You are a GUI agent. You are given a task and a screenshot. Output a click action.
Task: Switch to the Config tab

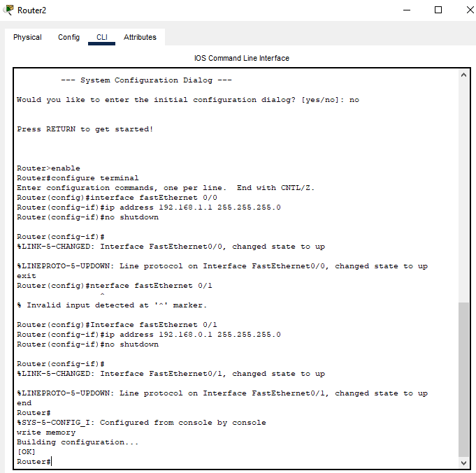(x=69, y=37)
